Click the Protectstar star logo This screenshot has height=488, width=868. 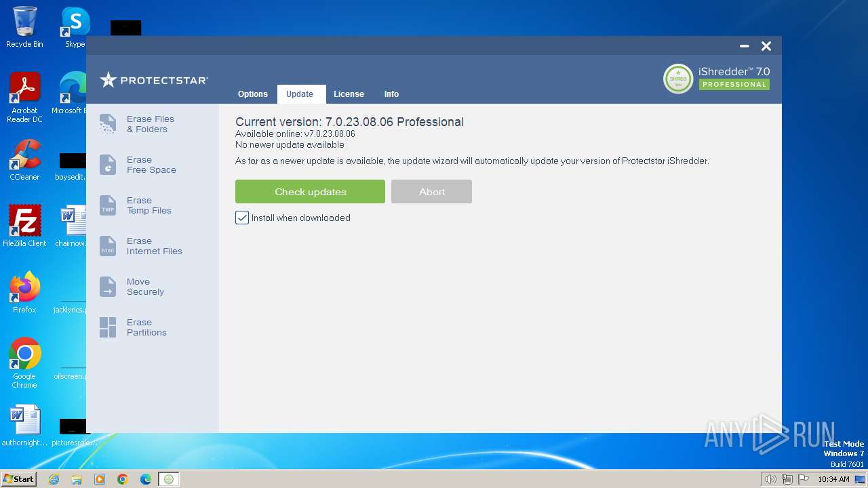[108, 80]
